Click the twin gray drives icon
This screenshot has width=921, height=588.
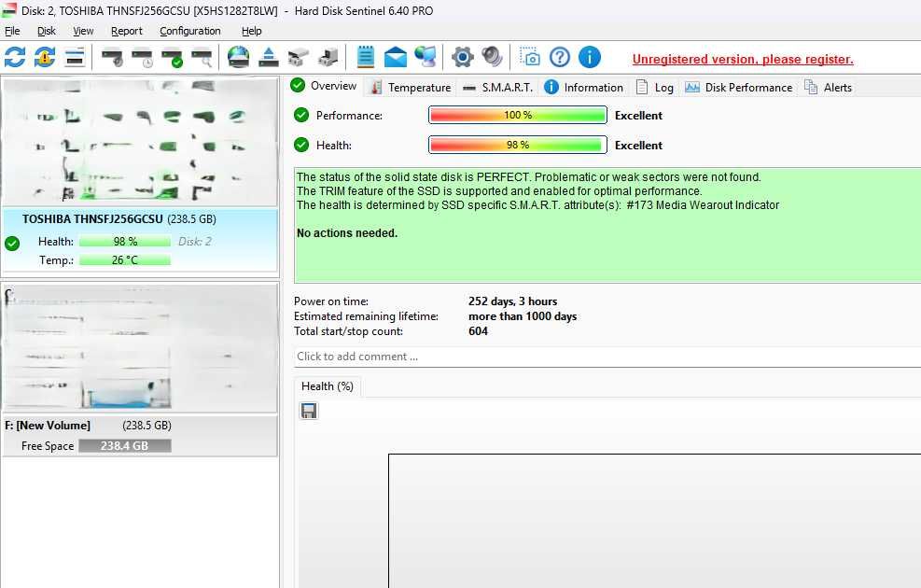(299, 57)
